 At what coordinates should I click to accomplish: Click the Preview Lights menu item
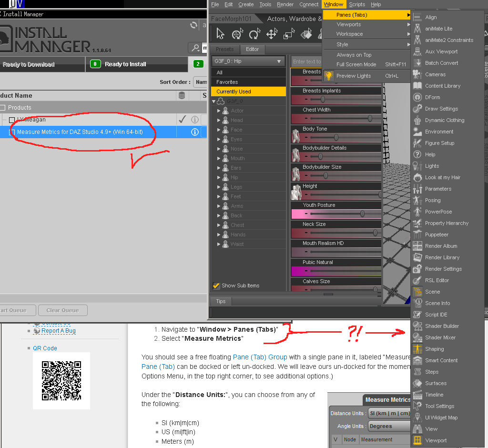367,76
